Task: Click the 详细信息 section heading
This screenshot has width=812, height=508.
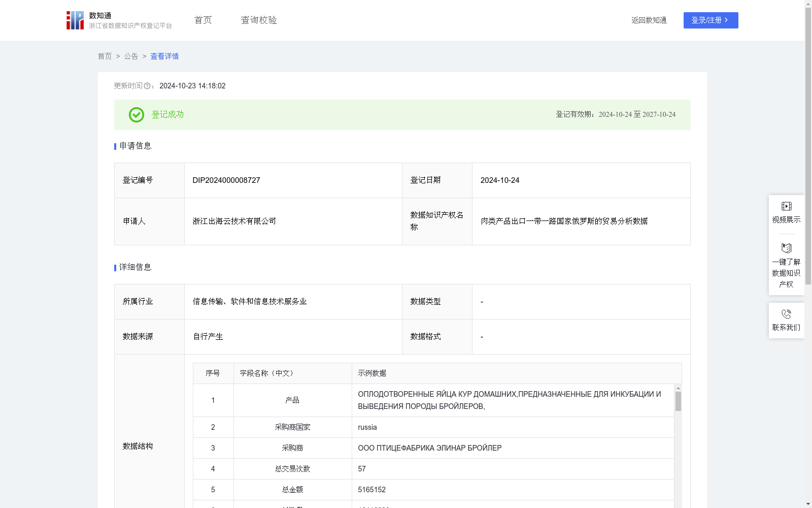Action: pos(136,268)
